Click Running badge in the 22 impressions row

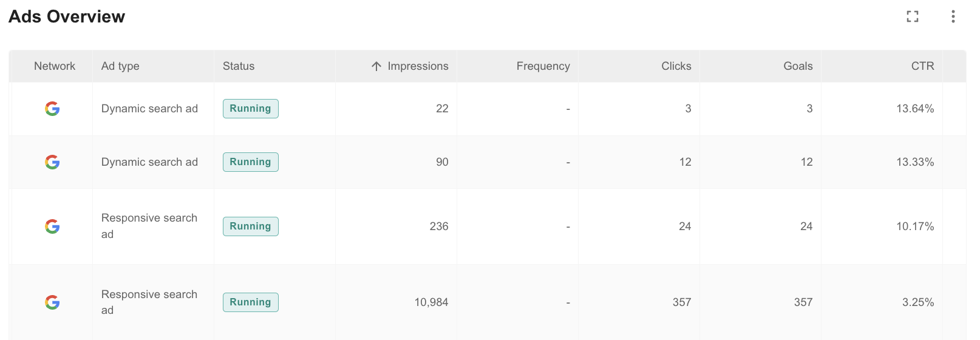(250, 109)
